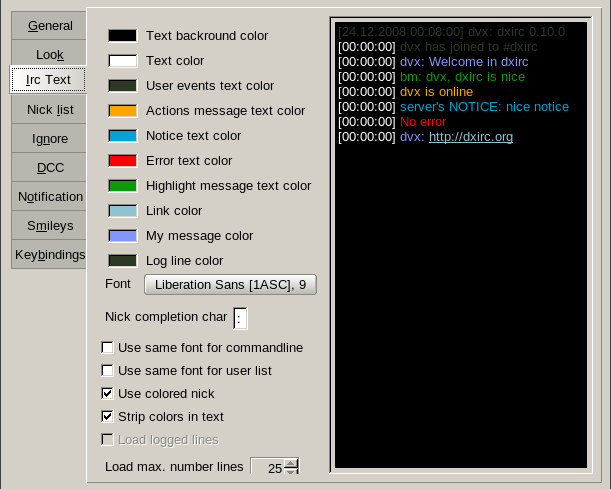Decrease Load max. number lines value
The width and height of the screenshot is (611, 489).
coord(291,471)
